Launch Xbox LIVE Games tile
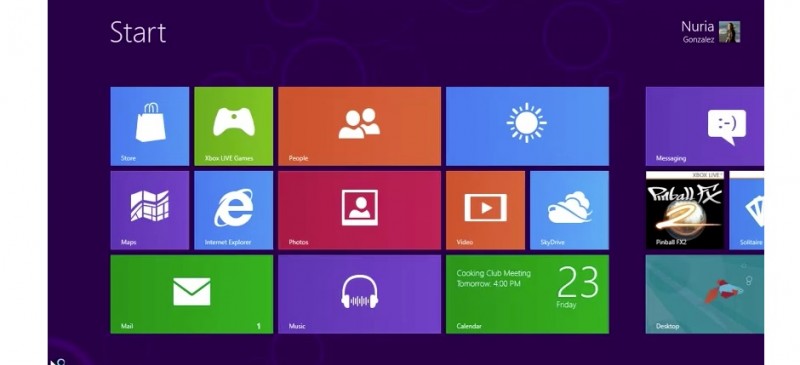This screenshot has height=365, width=800. tap(234, 126)
